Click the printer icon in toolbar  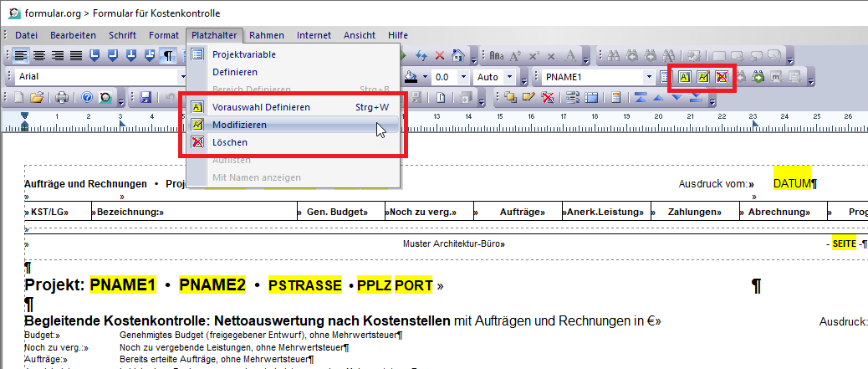pyautogui.click(x=62, y=97)
